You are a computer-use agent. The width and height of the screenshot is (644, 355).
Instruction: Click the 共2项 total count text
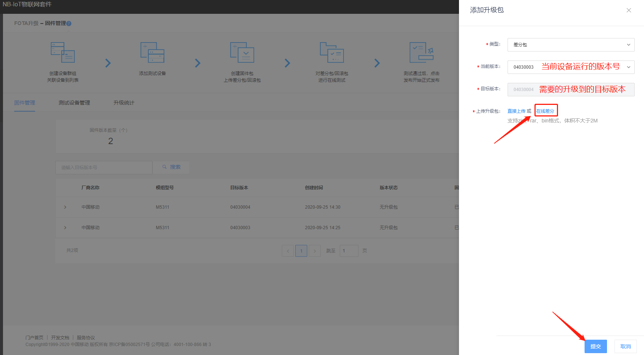coord(72,250)
